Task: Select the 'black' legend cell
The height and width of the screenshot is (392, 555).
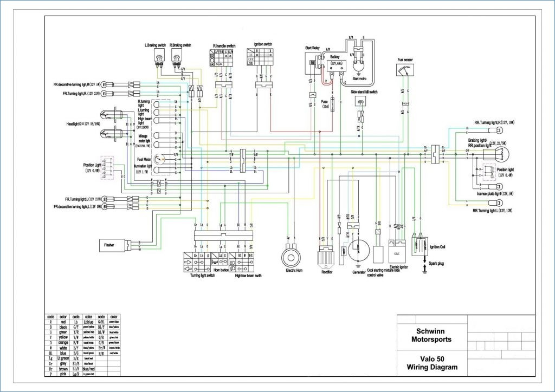Action: point(63,328)
